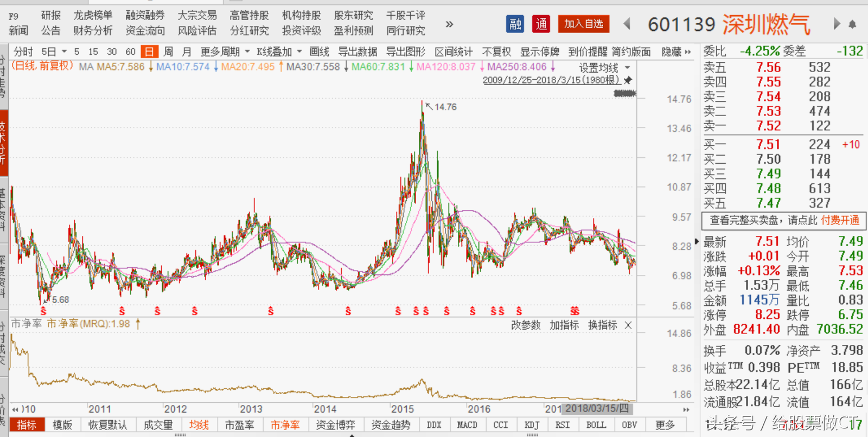This screenshot has height=437, width=868.
Task: Click the first red S dividend marker
Action: click(43, 311)
